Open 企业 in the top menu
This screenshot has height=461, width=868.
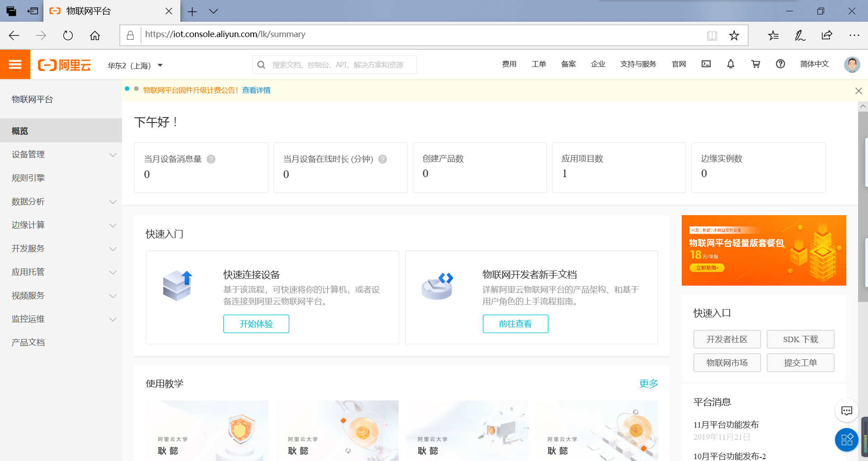tap(598, 64)
